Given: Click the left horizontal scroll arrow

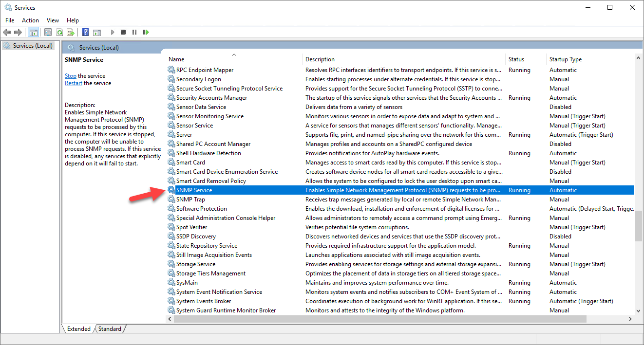Looking at the screenshot, I should coord(169,319).
